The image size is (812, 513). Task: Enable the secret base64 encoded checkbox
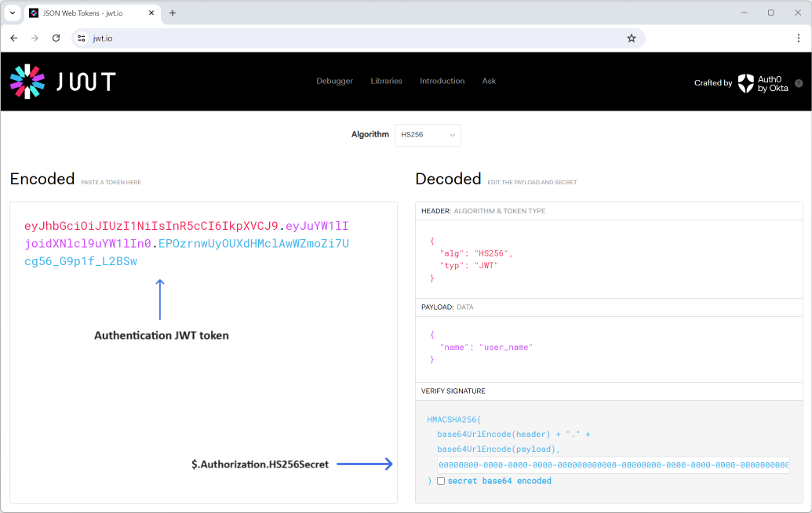(x=441, y=481)
